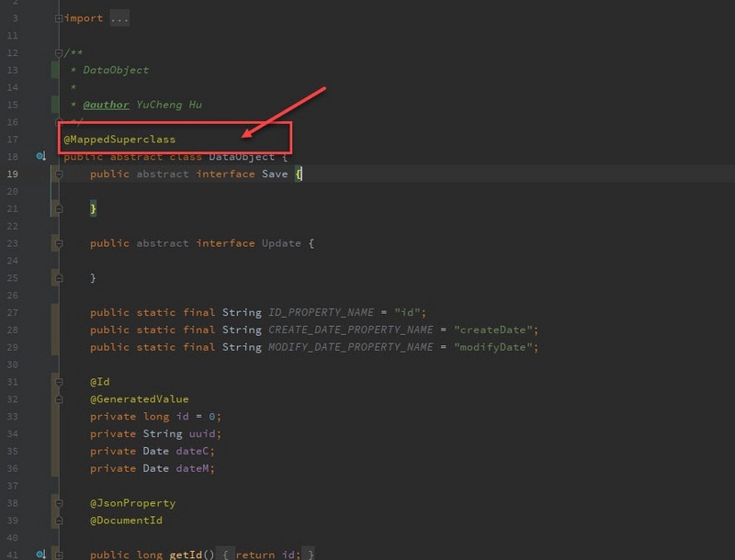Click the 'dateC' field name
The width and height of the screenshot is (735, 560).
pos(192,451)
